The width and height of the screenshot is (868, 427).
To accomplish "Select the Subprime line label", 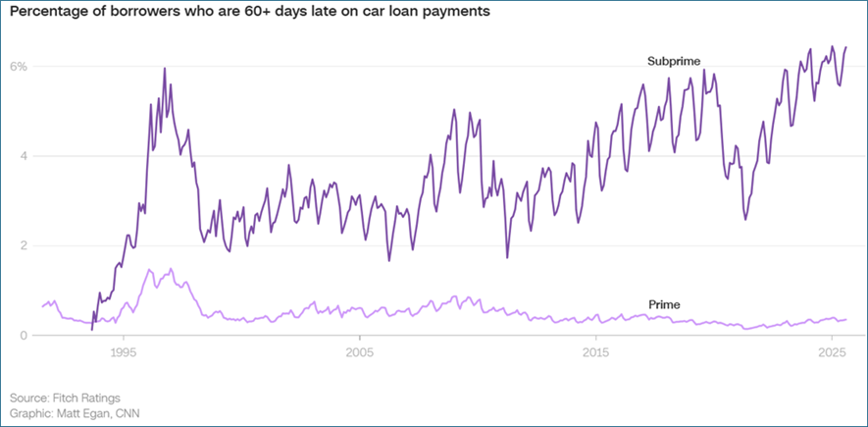I will (673, 62).
